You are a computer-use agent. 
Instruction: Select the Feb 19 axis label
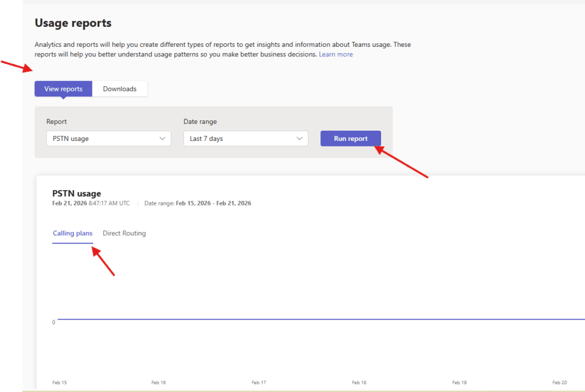tap(459, 382)
